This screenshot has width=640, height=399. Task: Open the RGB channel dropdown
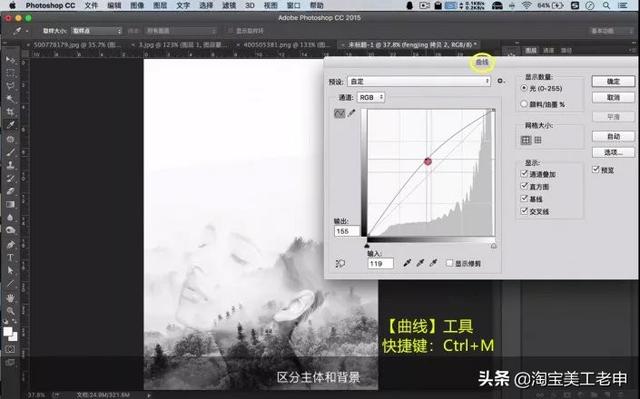[371, 97]
